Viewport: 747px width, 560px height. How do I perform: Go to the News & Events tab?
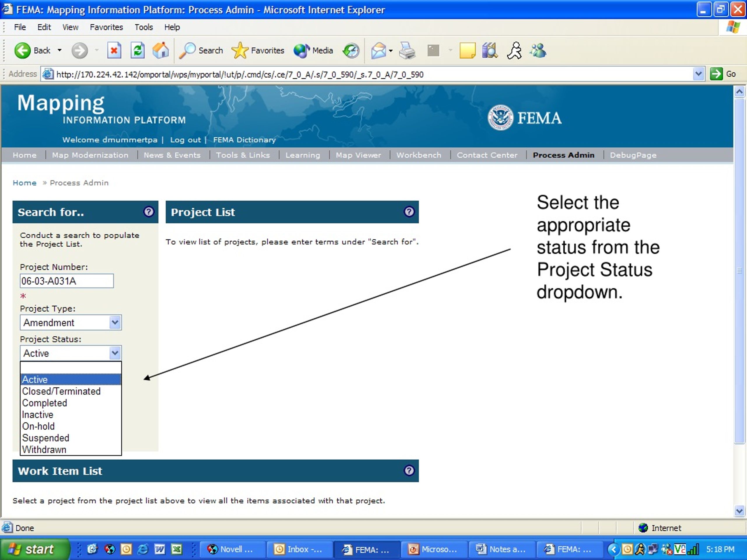(172, 155)
